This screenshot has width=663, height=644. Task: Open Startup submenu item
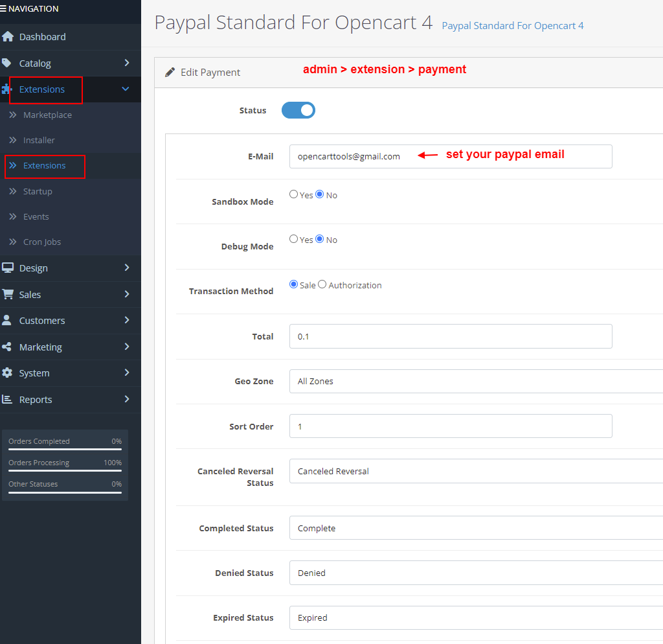[70, 191]
